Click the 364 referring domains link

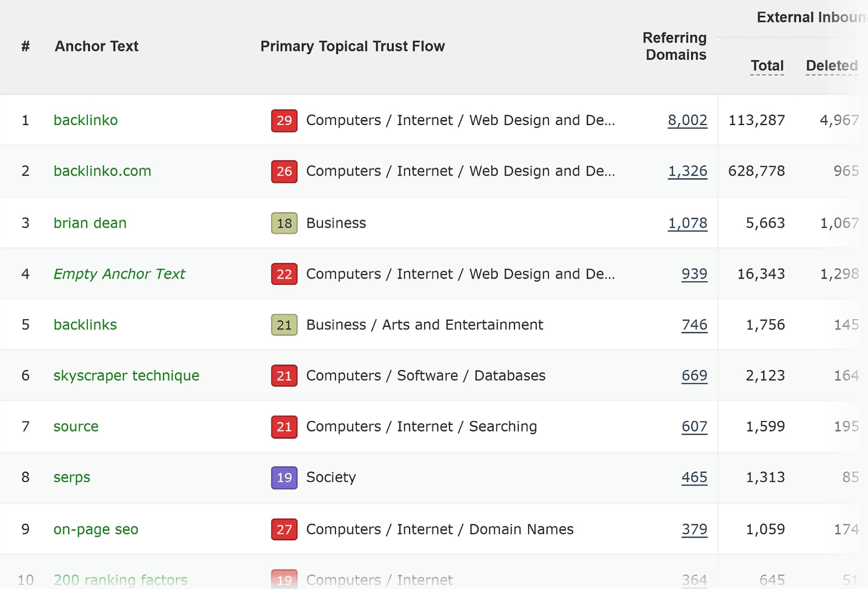(694, 580)
